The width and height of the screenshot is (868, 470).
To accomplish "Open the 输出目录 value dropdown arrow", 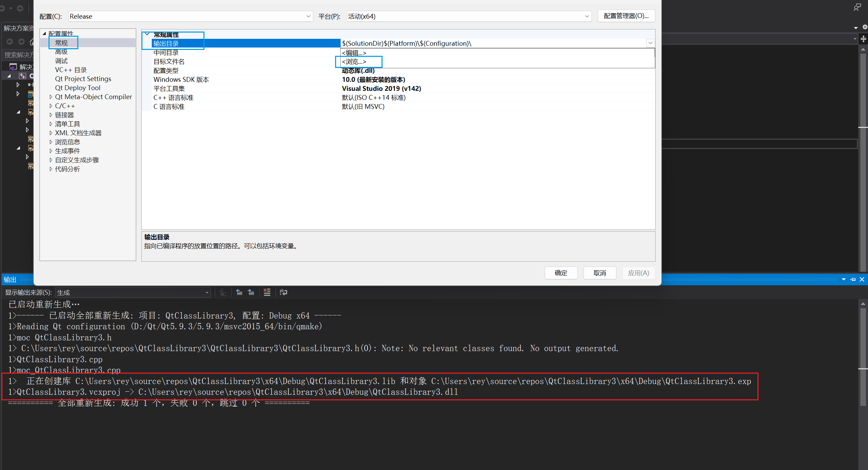I will coord(650,43).
